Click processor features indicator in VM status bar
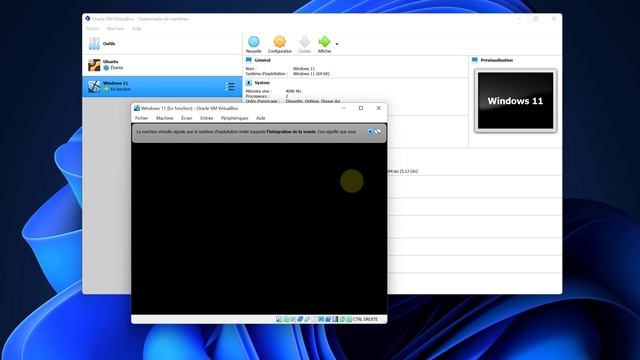 click(335, 319)
